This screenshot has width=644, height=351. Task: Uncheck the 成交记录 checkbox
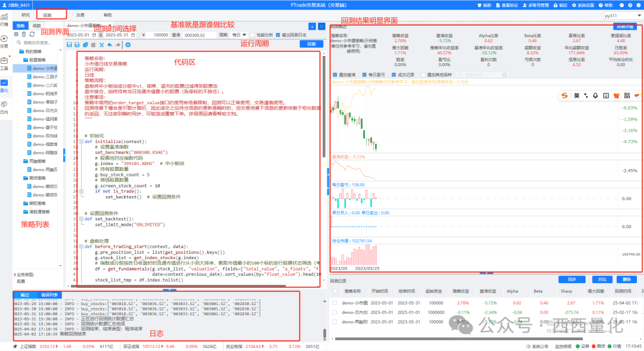tap(394, 74)
